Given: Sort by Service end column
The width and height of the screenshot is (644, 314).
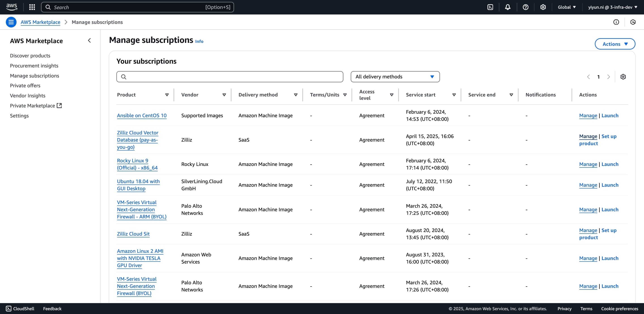Looking at the screenshot, I should pyautogui.click(x=511, y=95).
